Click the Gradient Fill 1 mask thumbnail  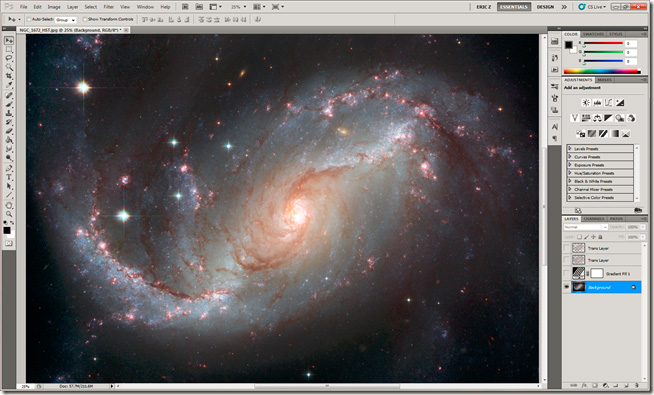click(597, 274)
